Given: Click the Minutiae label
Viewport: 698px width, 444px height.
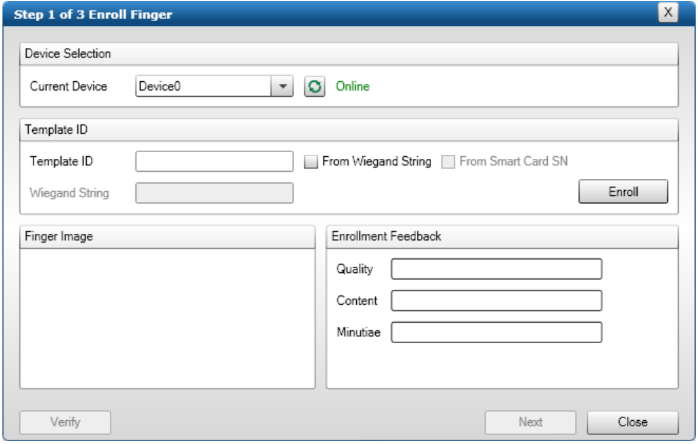Looking at the screenshot, I should (359, 332).
